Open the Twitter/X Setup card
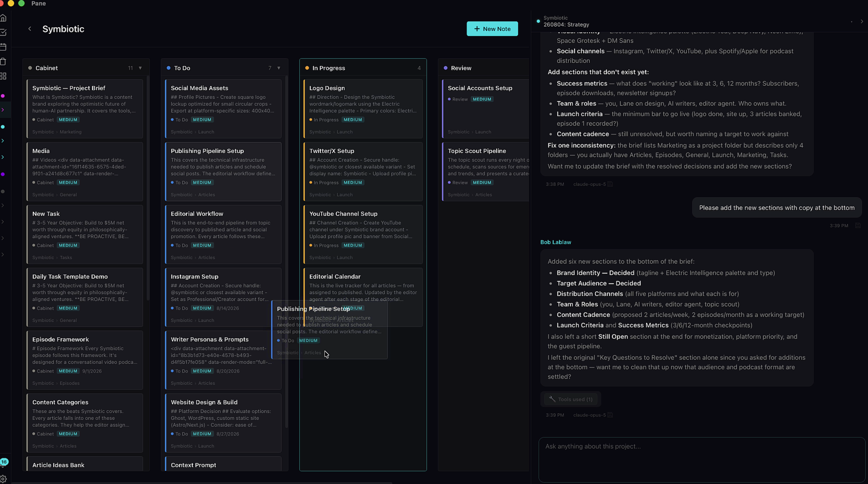 coord(363,171)
